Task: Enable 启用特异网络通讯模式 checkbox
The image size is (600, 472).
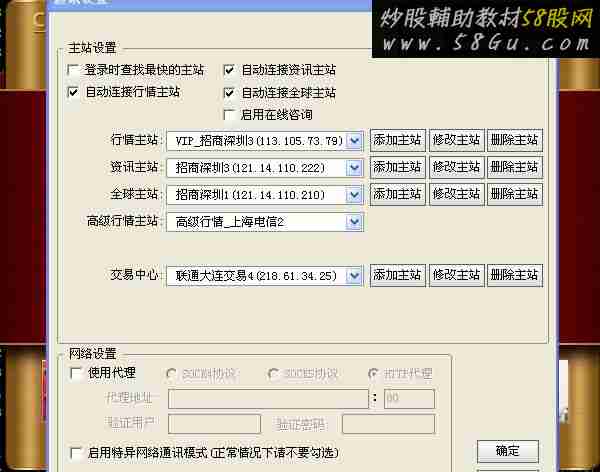Action: 76,453
